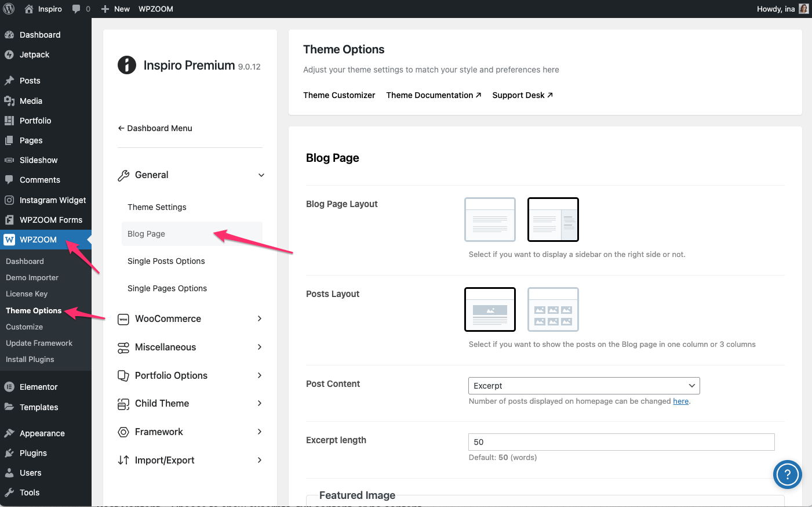Click the Inspiro Premium logo icon

click(127, 65)
